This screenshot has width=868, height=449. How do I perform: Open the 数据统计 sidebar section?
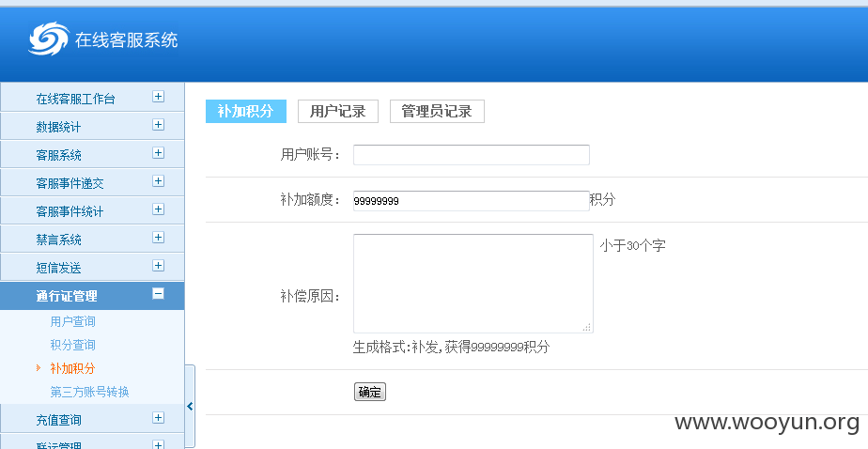[92, 126]
